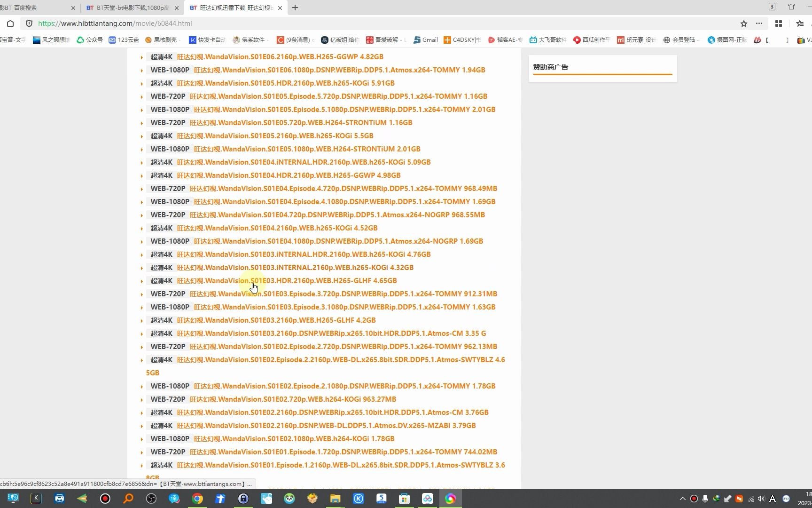
Task: Click arrow bullet beside S01E03 iNTERNAL 4.32GB row
Action: point(142,268)
